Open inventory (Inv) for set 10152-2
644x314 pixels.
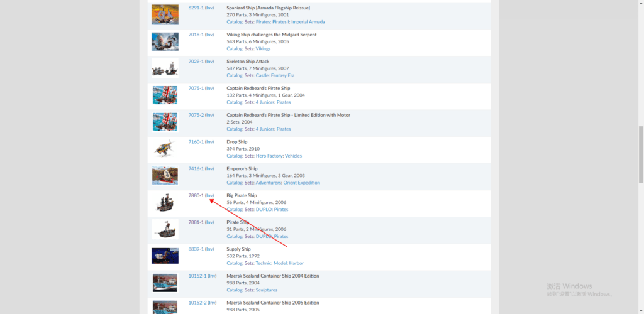212,303
